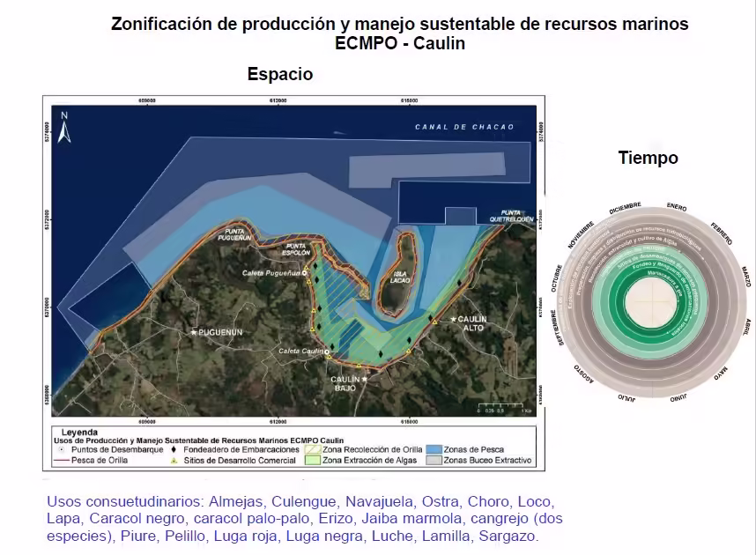Click the north arrow compass on the map

[63, 126]
